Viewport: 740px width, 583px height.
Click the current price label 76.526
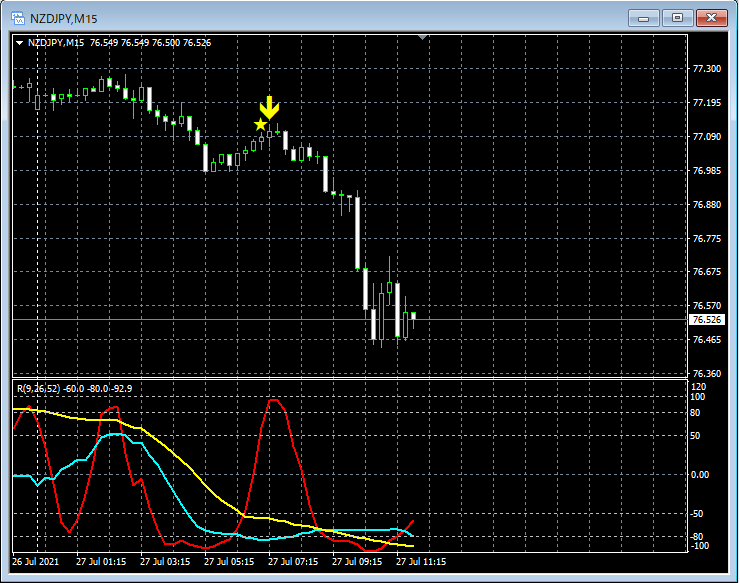[706, 320]
